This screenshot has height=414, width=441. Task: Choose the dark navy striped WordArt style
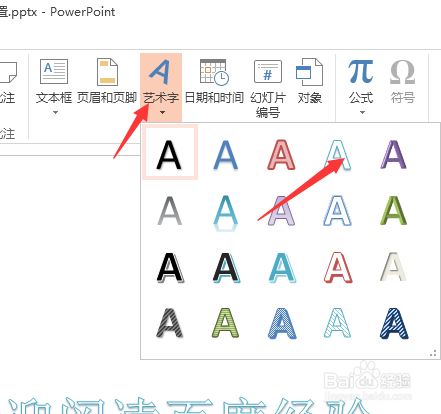(x=394, y=323)
